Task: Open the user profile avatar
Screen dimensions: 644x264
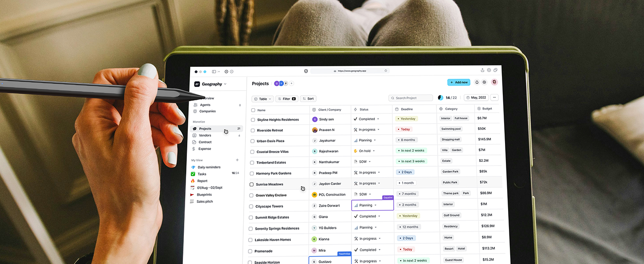Action: (x=494, y=82)
